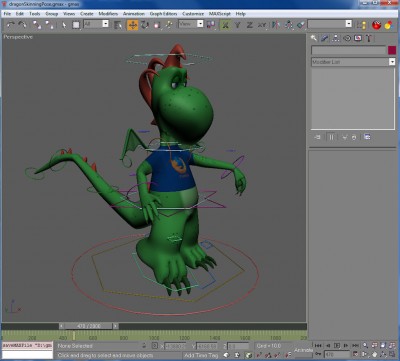Activate the Select and Link tool
400x361 pixels.
[37, 25]
